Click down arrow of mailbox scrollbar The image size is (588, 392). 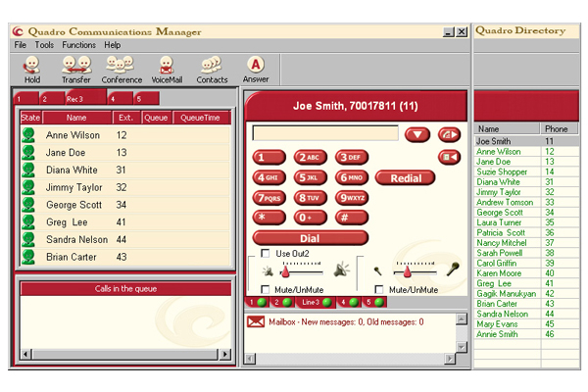click(462, 347)
